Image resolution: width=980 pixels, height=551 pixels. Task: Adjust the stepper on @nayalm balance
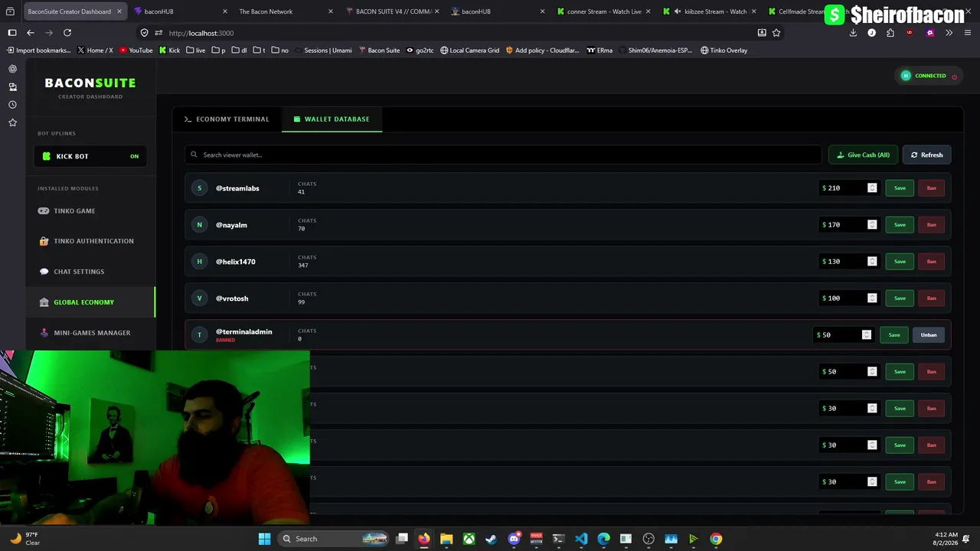pyautogui.click(x=872, y=225)
